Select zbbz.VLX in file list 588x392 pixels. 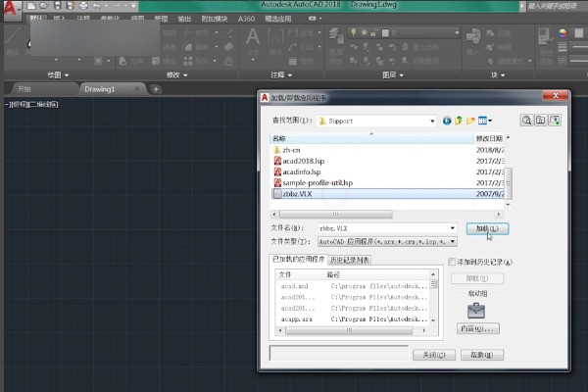[387, 194]
